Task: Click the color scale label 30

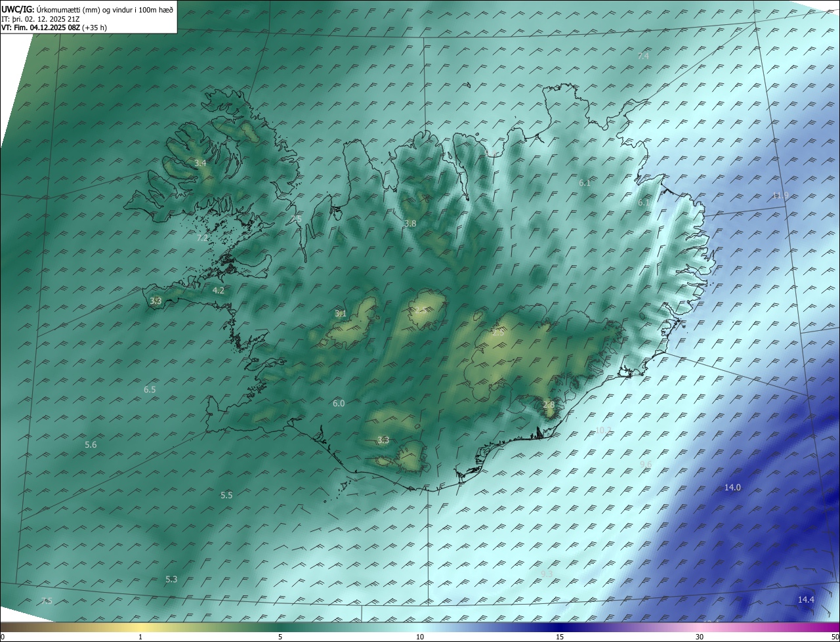Action: [700, 637]
